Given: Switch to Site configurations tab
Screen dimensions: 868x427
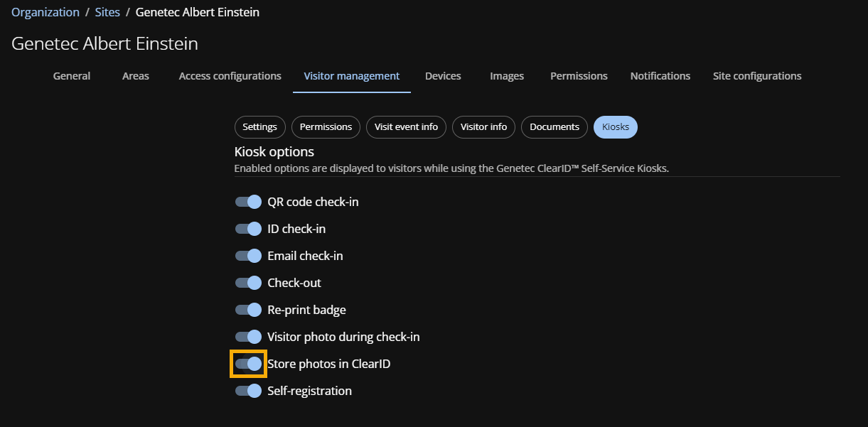Looking at the screenshot, I should click(756, 76).
